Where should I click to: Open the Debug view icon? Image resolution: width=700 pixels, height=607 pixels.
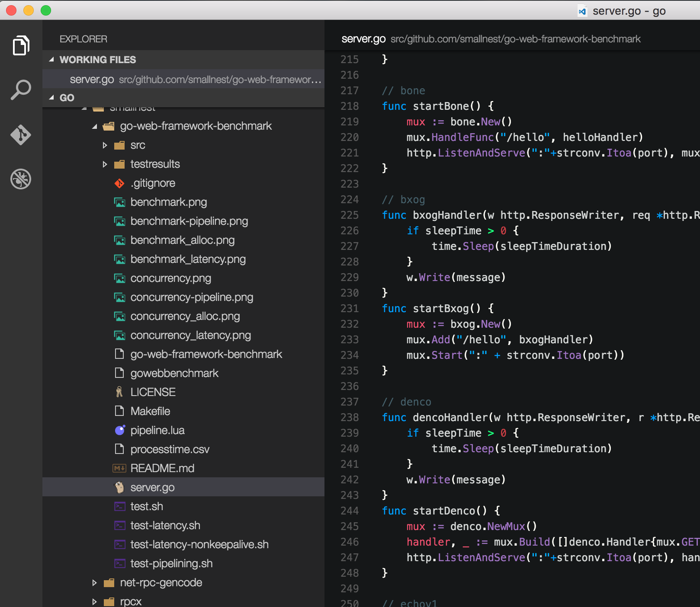click(x=21, y=179)
